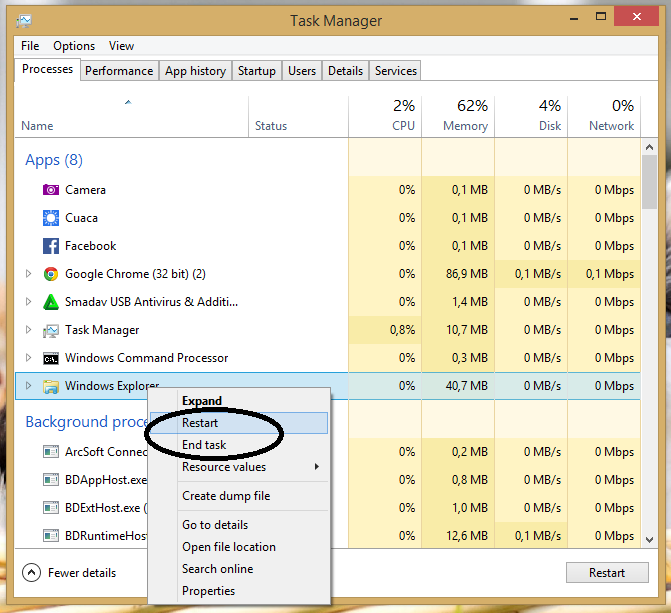This screenshot has width=671, height=613.
Task: Click the ArcSoft Connect process icon
Action: 50,452
